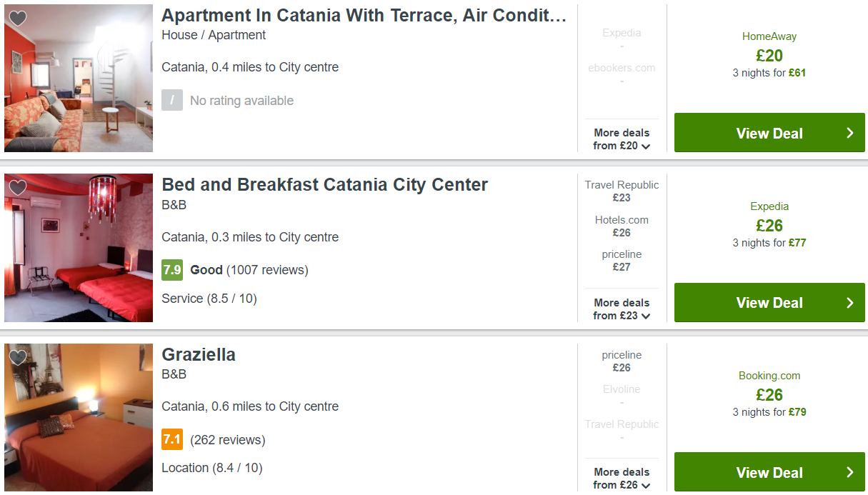Open Bed and Breakfast Catania City Center title
This screenshot has height=495, width=868.
coord(324,185)
